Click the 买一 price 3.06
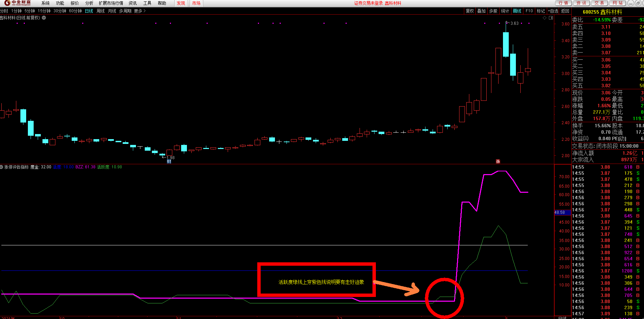 pos(606,60)
